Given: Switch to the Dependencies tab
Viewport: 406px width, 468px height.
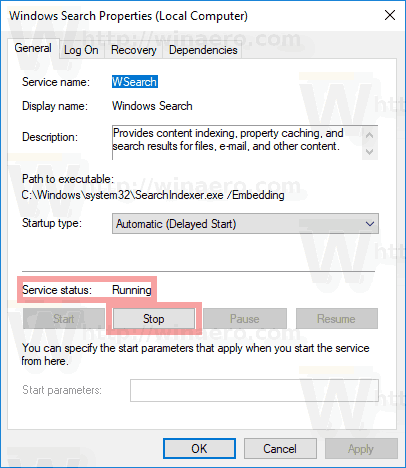Looking at the screenshot, I should click(x=203, y=50).
